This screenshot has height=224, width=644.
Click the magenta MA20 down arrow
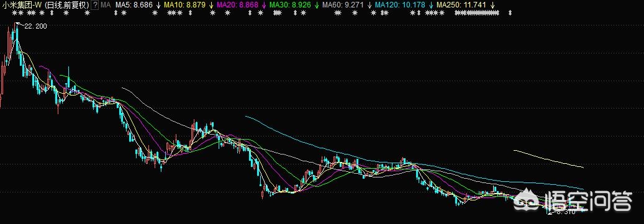point(263,6)
